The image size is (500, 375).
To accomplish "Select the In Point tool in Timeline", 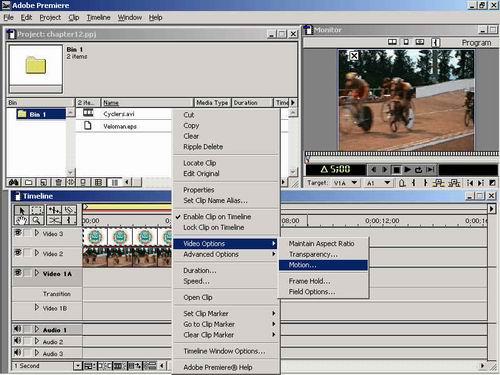I will pos(69,220).
